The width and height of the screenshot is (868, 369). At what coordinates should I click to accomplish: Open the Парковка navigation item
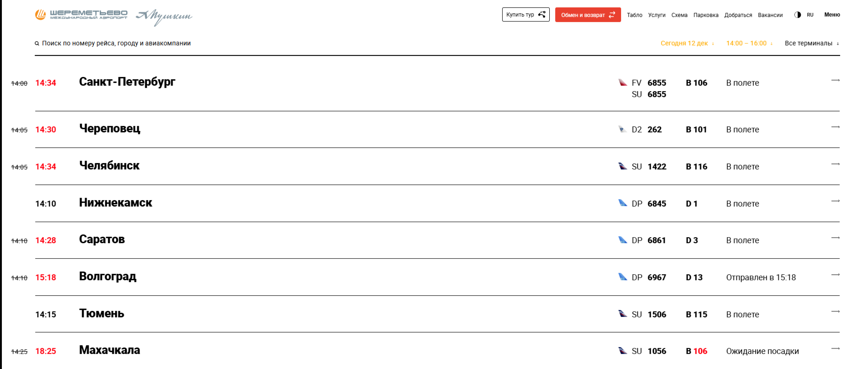pos(706,15)
